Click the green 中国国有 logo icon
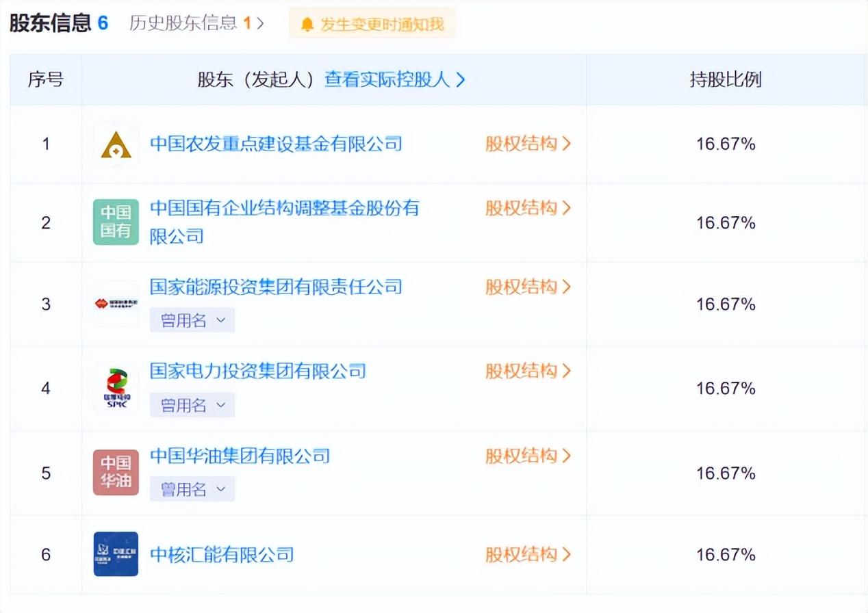868x613 pixels. click(116, 222)
